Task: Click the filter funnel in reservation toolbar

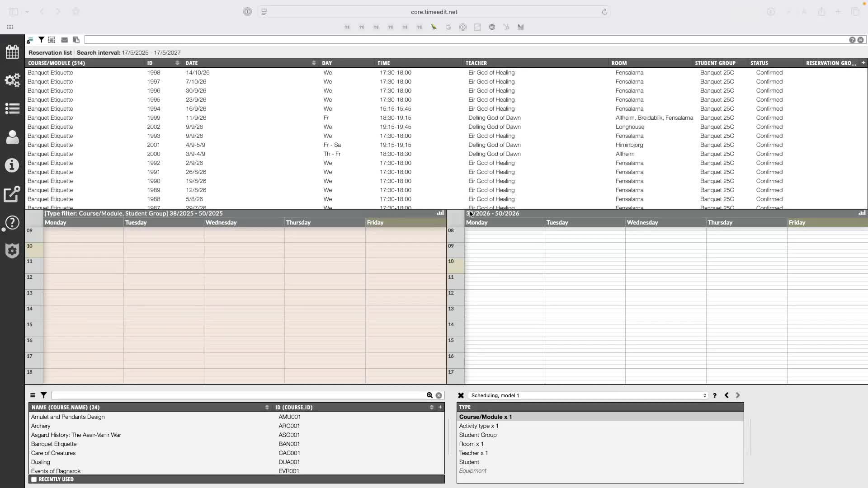Action: (x=41, y=40)
